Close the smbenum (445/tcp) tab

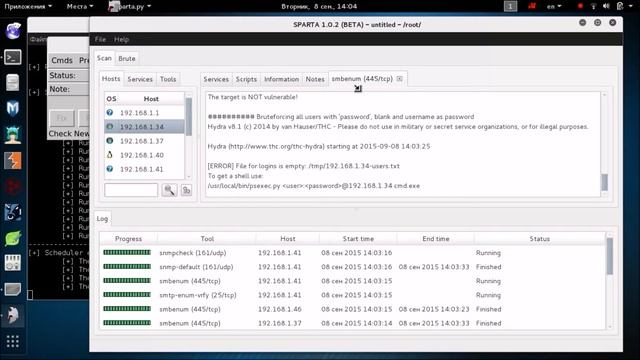pos(400,79)
